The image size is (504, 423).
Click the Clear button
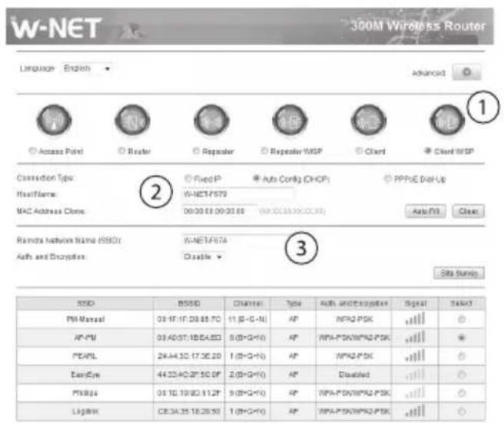[x=468, y=211]
